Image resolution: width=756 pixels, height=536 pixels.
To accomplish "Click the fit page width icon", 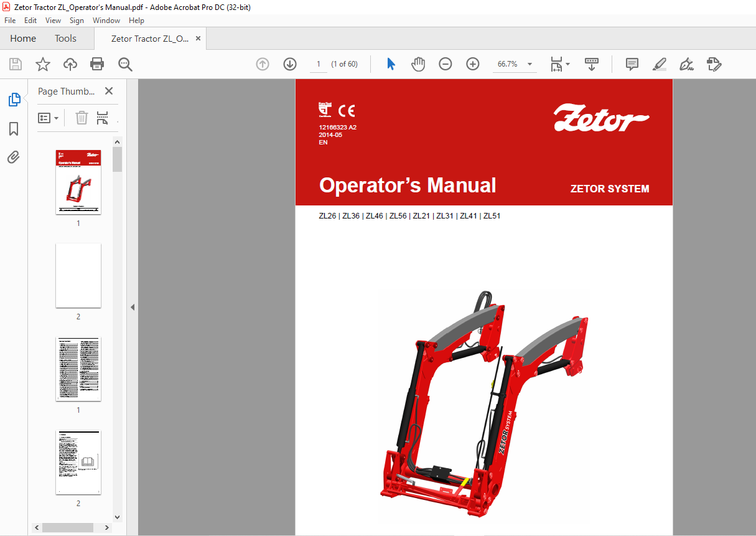I will click(556, 64).
